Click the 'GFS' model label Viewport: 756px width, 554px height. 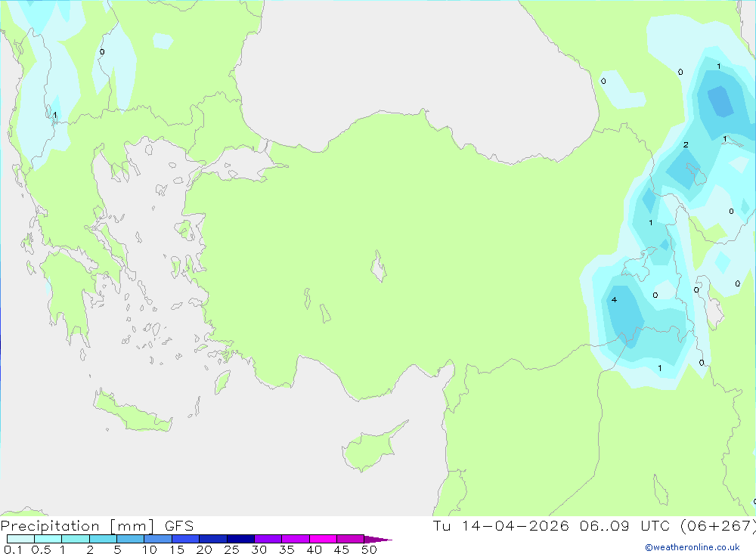point(179,526)
